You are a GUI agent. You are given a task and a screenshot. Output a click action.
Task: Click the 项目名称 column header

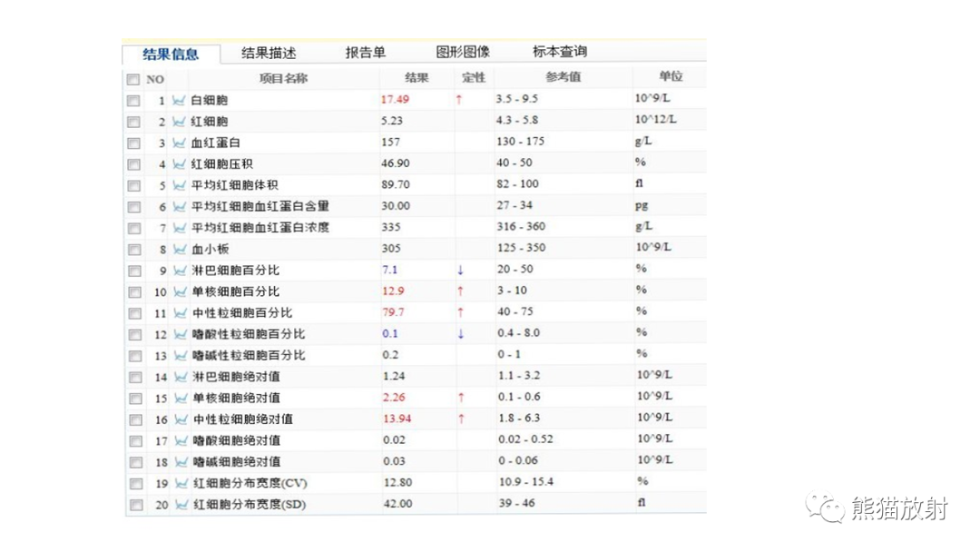283,78
